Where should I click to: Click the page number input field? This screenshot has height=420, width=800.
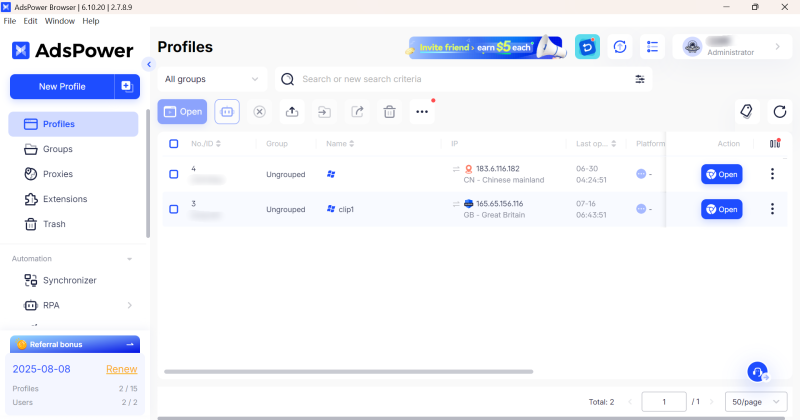coord(664,402)
